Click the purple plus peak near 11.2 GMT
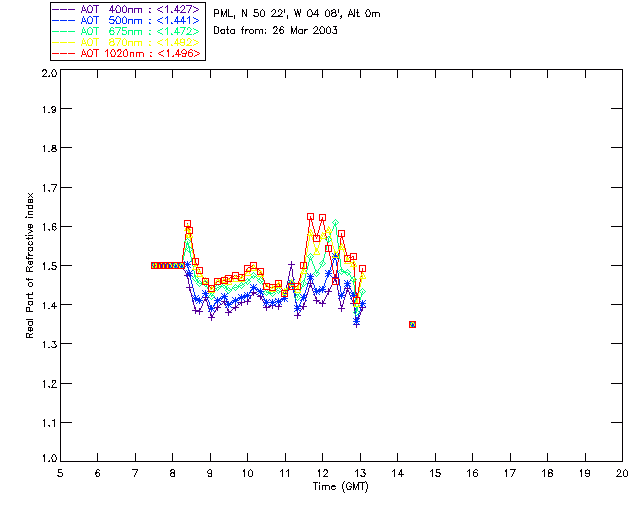640x512 pixels. coord(291,265)
